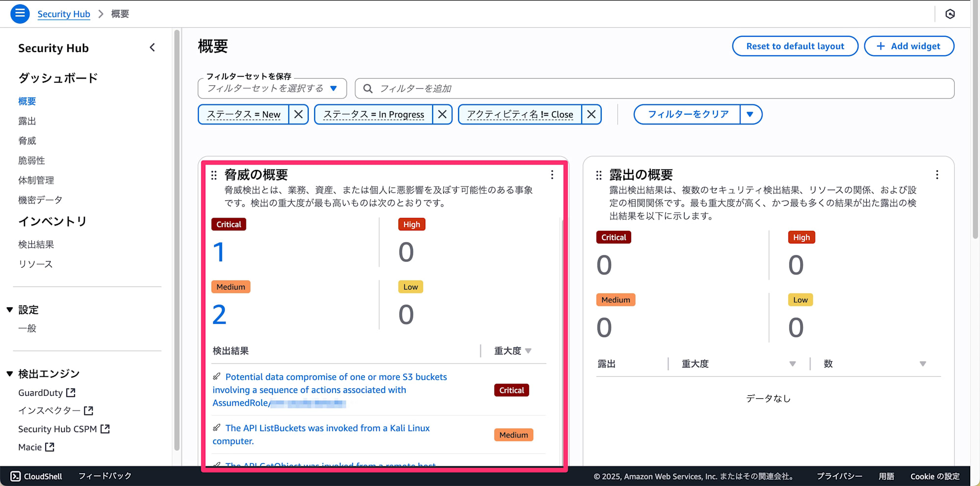Click icon beside the Kali Linux finding

(217, 427)
